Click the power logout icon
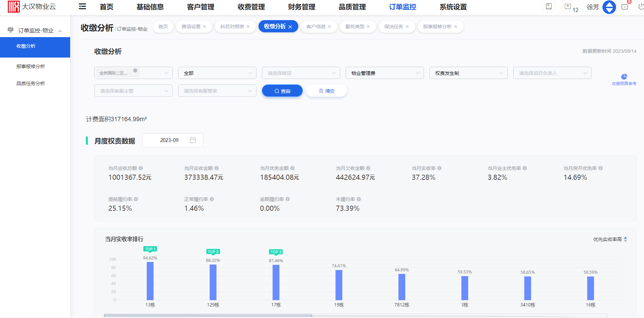 point(641,6)
